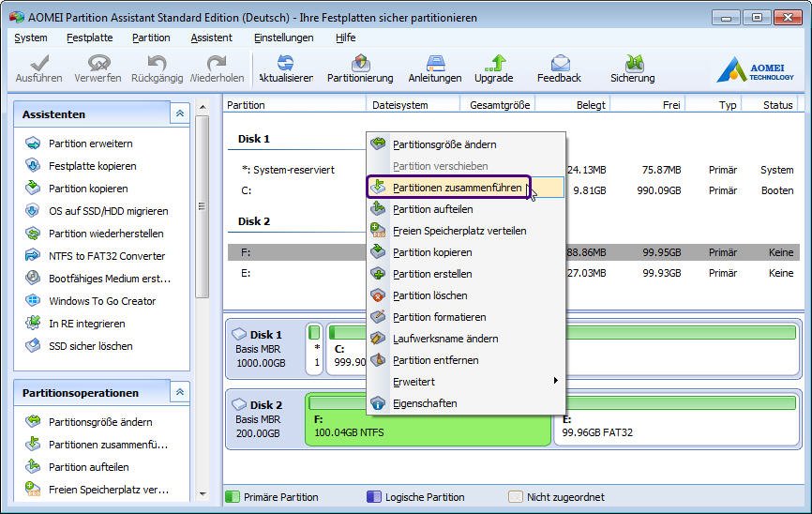Choose Partition erstellen in context menu

(x=466, y=274)
